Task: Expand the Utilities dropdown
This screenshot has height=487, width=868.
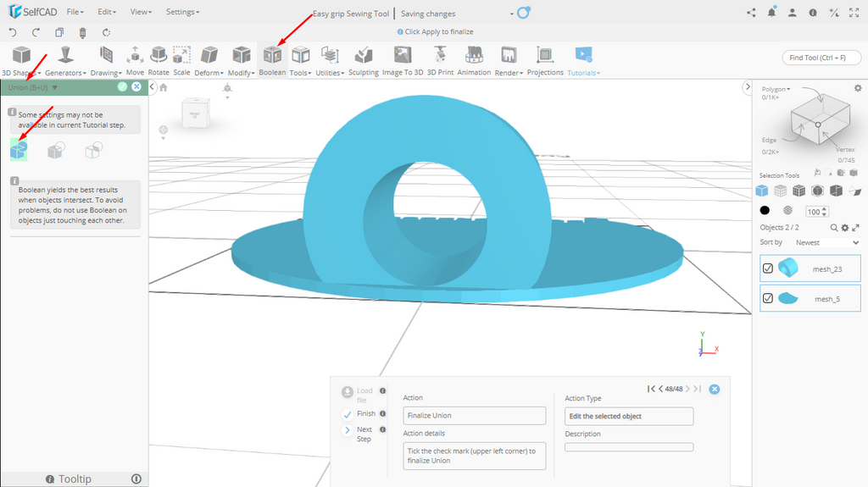Action: click(x=330, y=61)
